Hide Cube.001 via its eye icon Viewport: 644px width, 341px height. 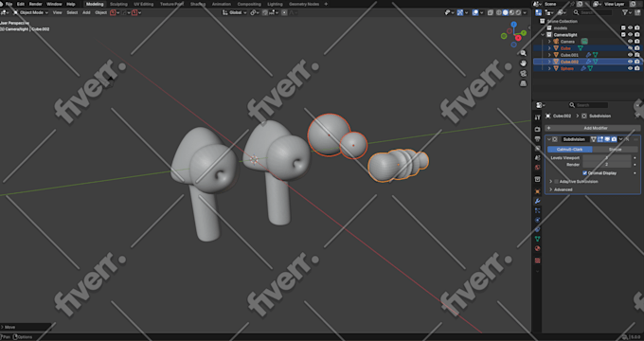pos(630,55)
